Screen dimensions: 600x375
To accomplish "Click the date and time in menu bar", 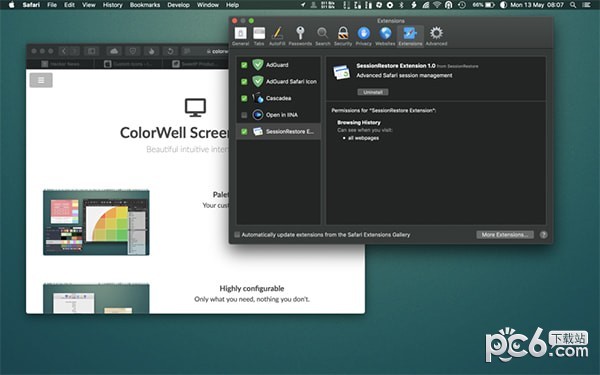I will click(537, 5).
